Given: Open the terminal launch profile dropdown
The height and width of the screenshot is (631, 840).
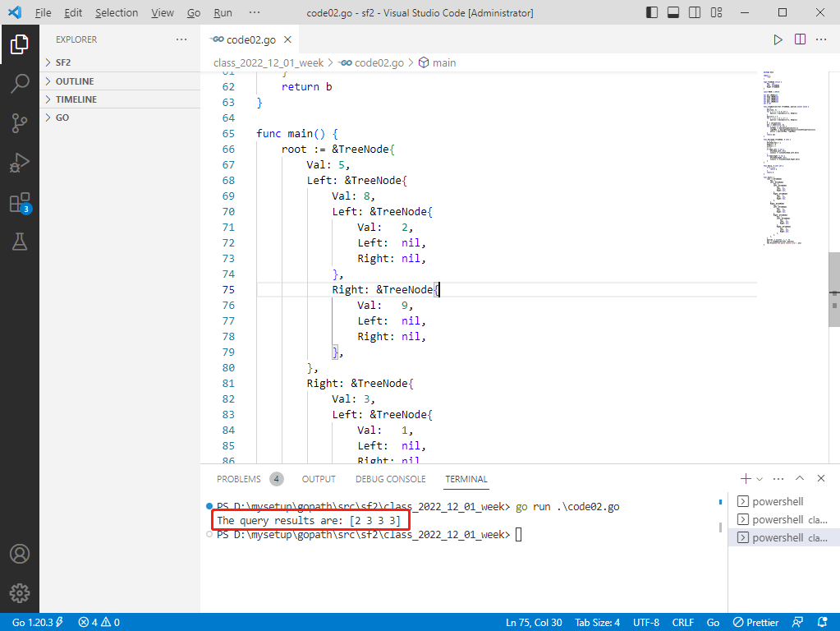Looking at the screenshot, I should tap(759, 479).
